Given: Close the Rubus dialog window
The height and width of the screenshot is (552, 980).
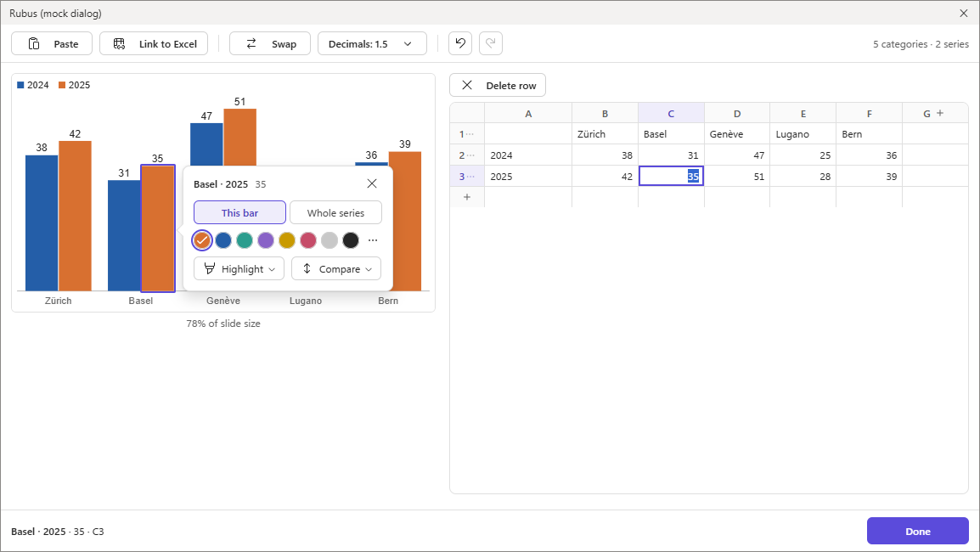Looking at the screenshot, I should (x=964, y=13).
